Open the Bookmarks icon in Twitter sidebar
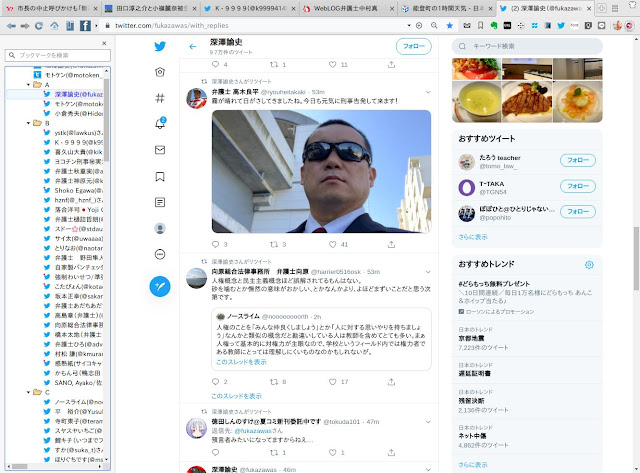This screenshot has height=473, width=640. click(x=160, y=177)
